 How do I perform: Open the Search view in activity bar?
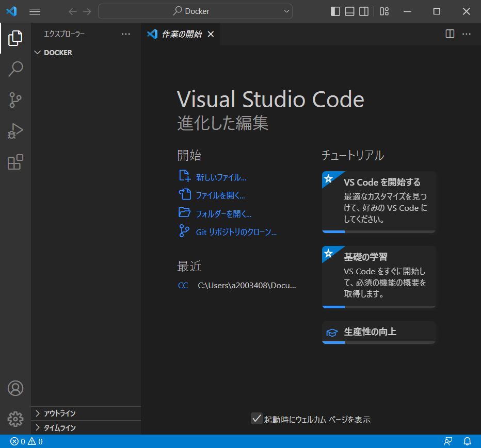point(15,69)
